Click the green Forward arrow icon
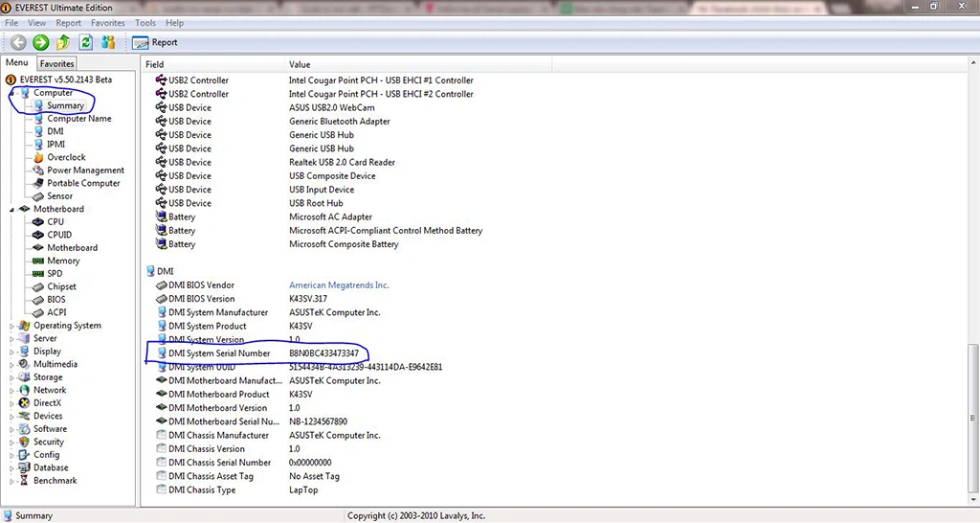The width and height of the screenshot is (980, 523). 40,42
